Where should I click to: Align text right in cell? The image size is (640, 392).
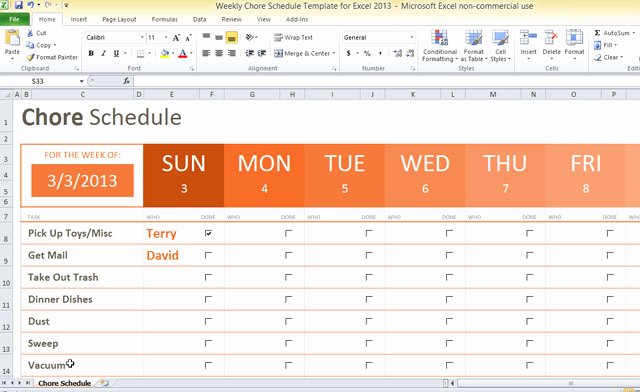(232, 53)
